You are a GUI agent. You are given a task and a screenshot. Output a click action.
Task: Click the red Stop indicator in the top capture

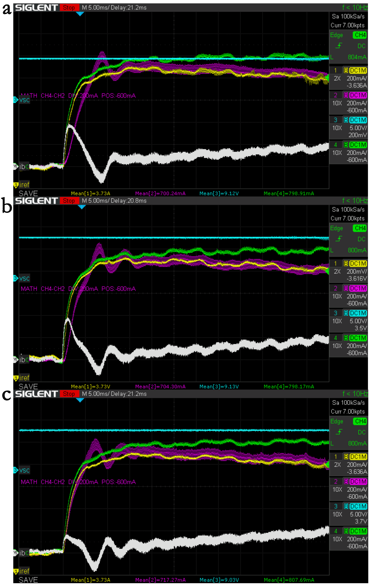(x=69, y=8)
